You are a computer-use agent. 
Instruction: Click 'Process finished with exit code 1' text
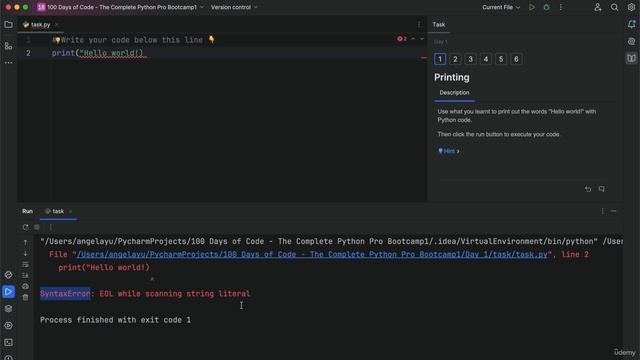pyautogui.click(x=115, y=320)
